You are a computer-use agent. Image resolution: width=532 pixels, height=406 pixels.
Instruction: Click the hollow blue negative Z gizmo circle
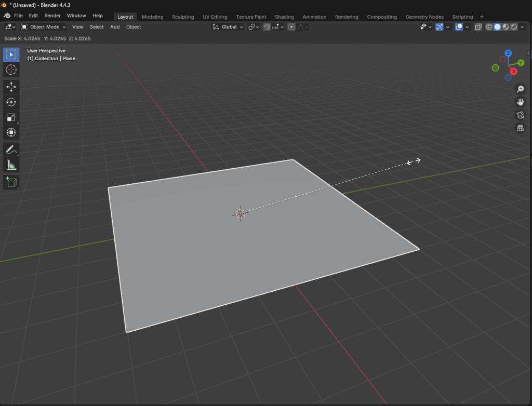tap(508, 78)
